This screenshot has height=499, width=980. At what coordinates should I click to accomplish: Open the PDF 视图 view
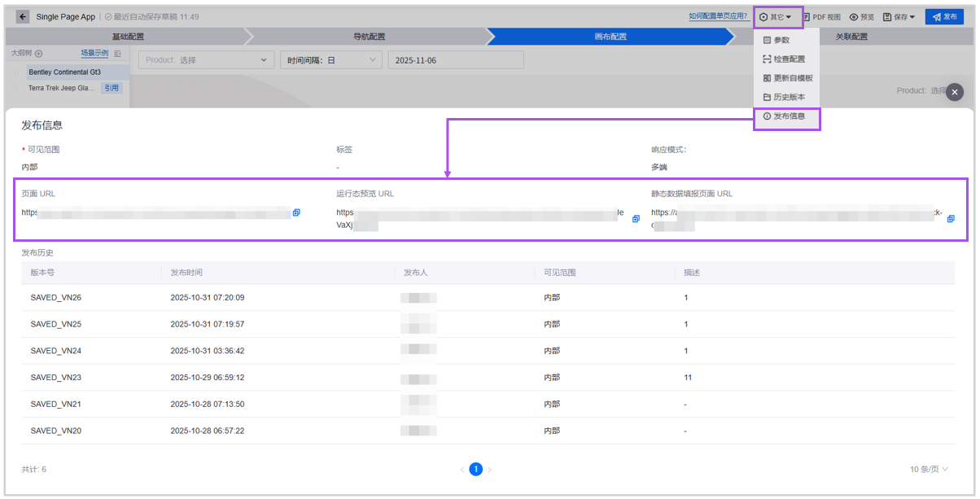tap(821, 16)
